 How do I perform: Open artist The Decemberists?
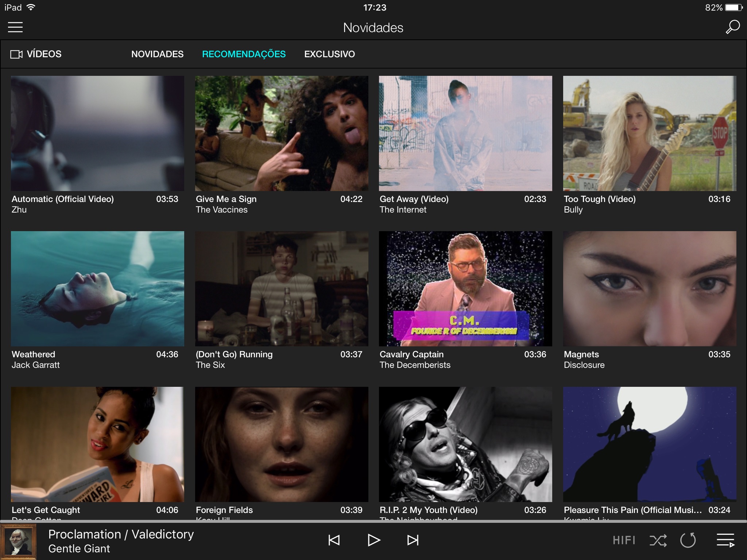[415, 365]
